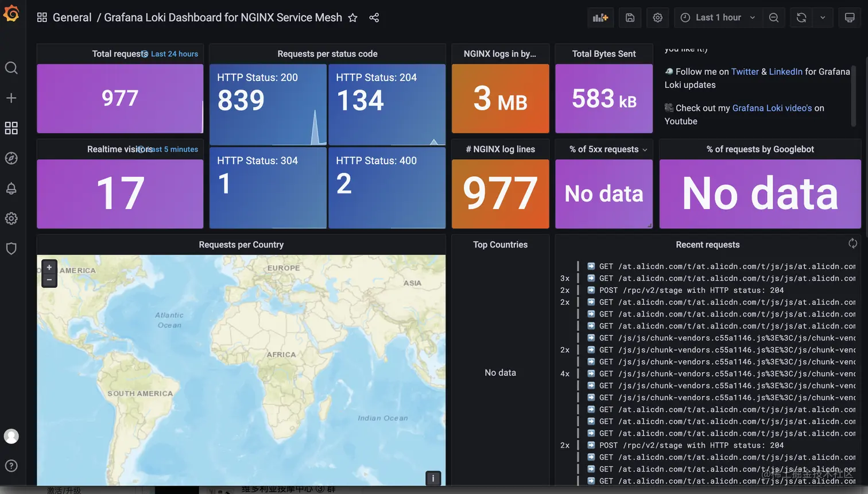Open the Alerting bell icon
The width and height of the screenshot is (868, 494).
tap(11, 188)
